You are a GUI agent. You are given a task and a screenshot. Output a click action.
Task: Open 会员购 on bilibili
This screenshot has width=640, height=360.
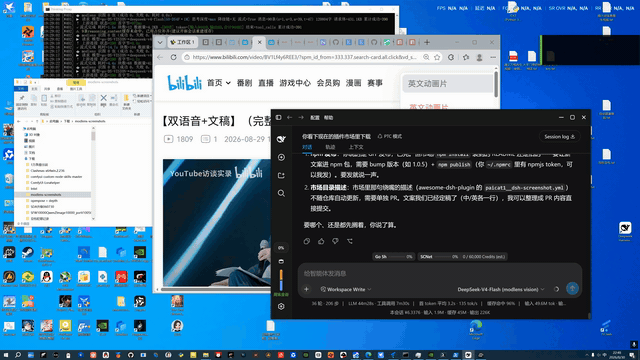coord(329,83)
